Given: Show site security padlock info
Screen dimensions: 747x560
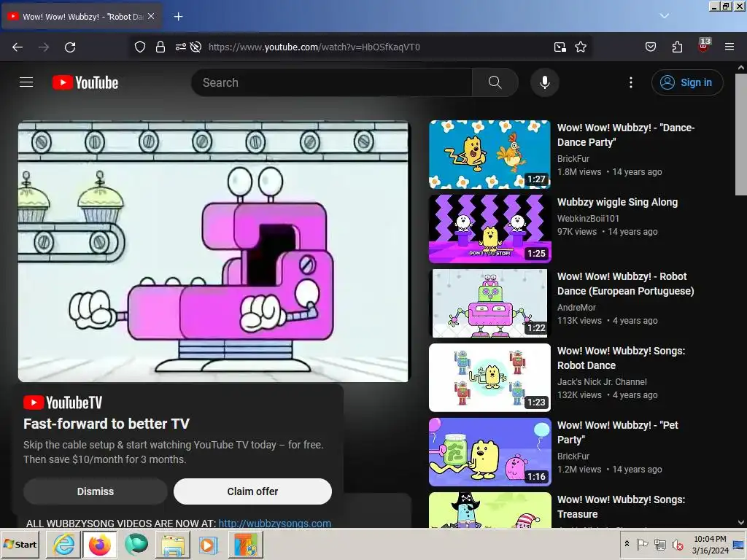Looking at the screenshot, I should (x=160, y=47).
